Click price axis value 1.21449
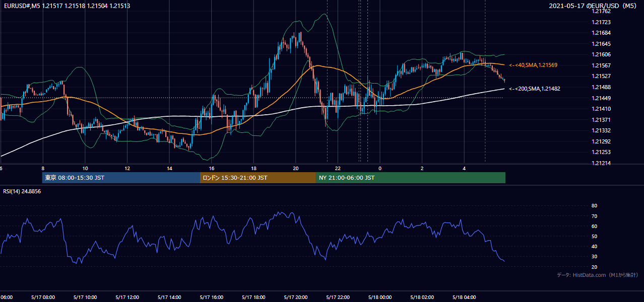Viewport: 644px width, 302px height. click(600, 98)
